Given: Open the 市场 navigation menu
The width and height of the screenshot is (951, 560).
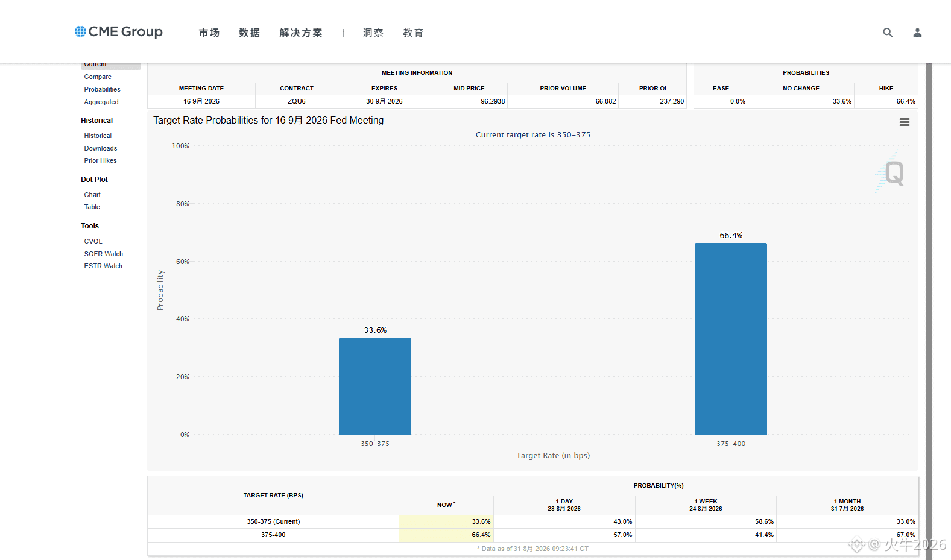Looking at the screenshot, I should click(x=209, y=33).
